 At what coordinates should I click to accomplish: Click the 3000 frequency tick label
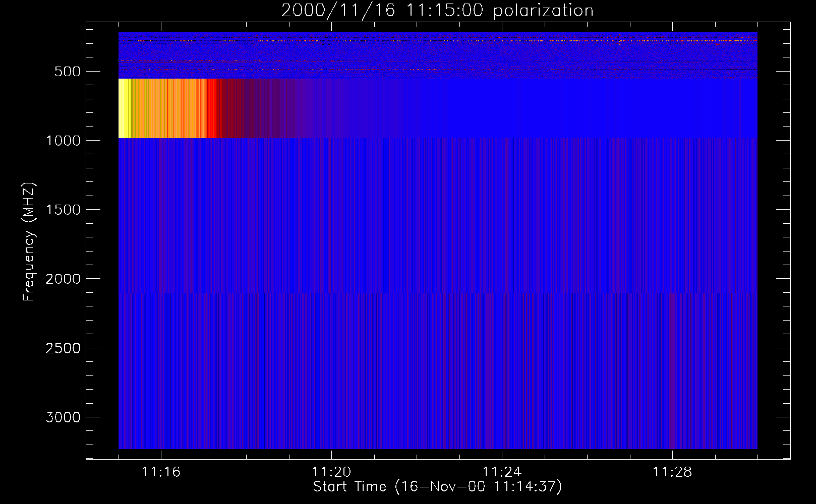point(63,417)
